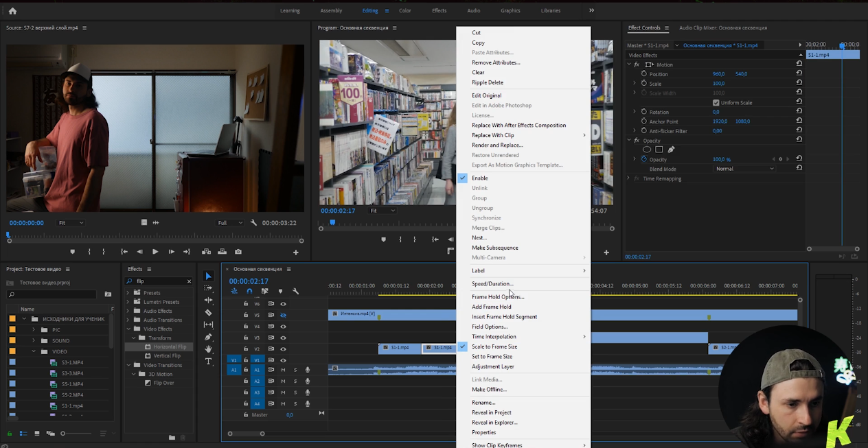Select the Pen tool in the timeline toolbar
This screenshot has width=868, height=448.
(x=209, y=337)
